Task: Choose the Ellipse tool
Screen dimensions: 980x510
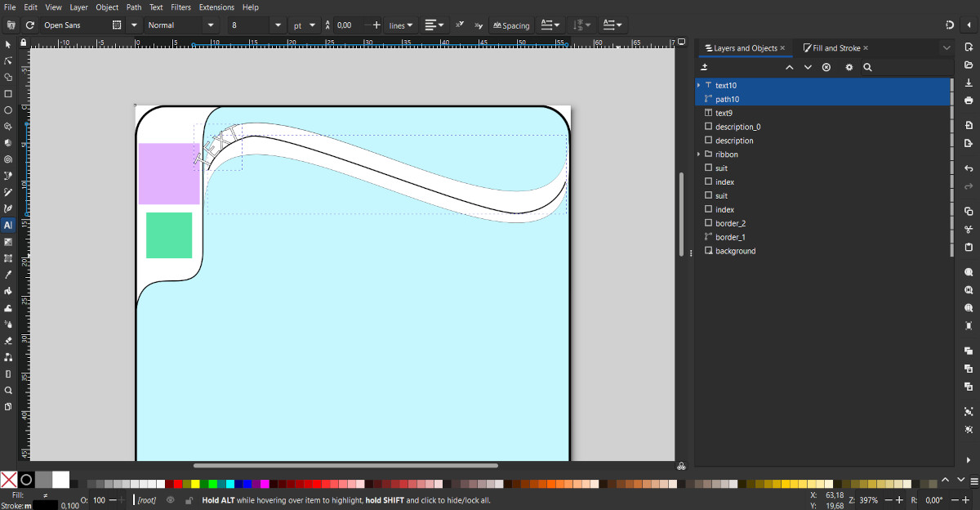Action: coord(8,110)
